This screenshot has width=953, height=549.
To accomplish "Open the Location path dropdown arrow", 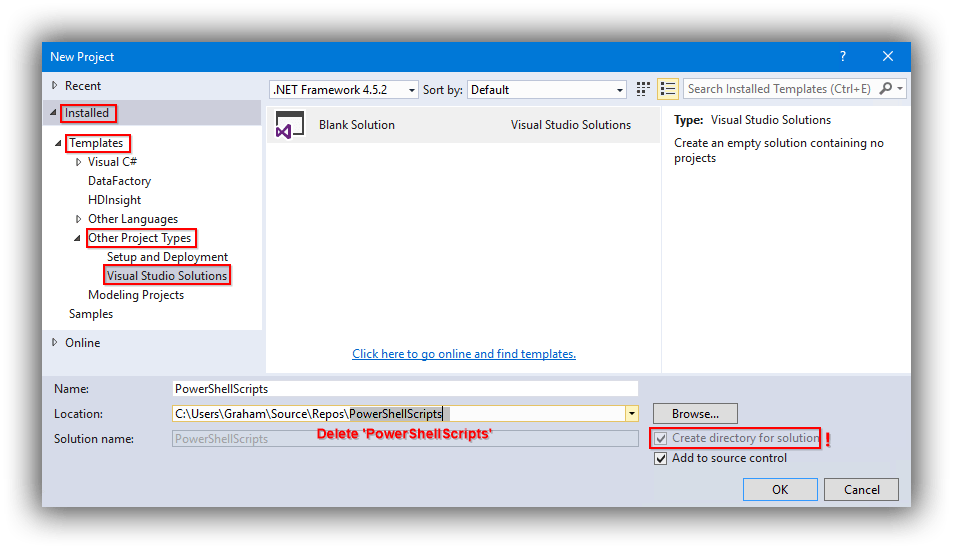I will (x=631, y=414).
